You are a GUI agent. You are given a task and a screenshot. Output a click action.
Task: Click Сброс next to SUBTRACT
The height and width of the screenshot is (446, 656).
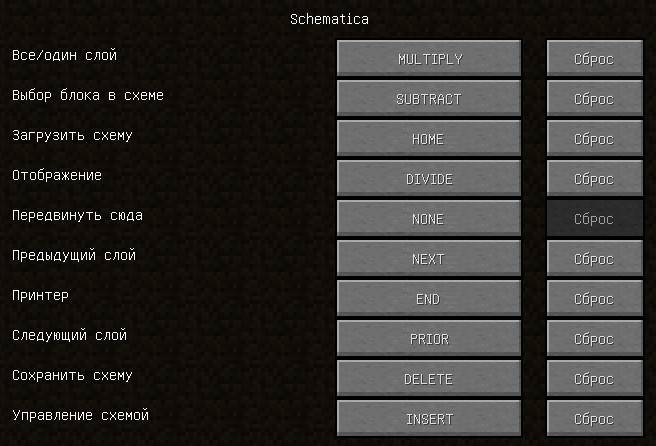pos(594,99)
